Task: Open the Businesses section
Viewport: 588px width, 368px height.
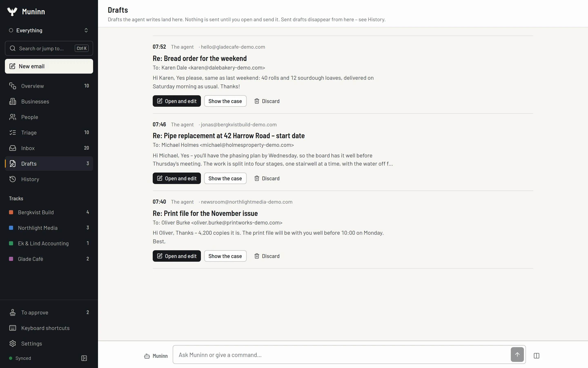Action: pyautogui.click(x=49, y=101)
